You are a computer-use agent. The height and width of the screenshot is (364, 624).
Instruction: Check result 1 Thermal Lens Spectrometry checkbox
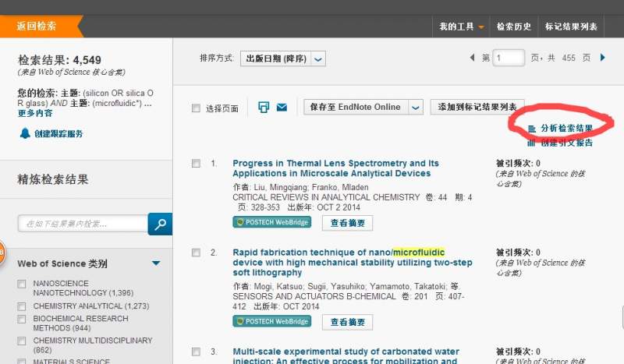click(196, 164)
